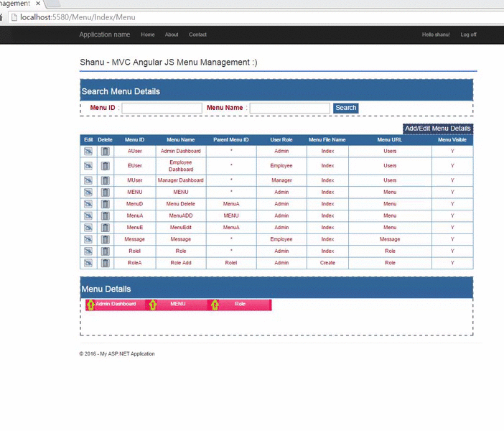The width and height of the screenshot is (504, 431).
Task: Open MENU item in Menu Details bar
Action: pos(178,304)
